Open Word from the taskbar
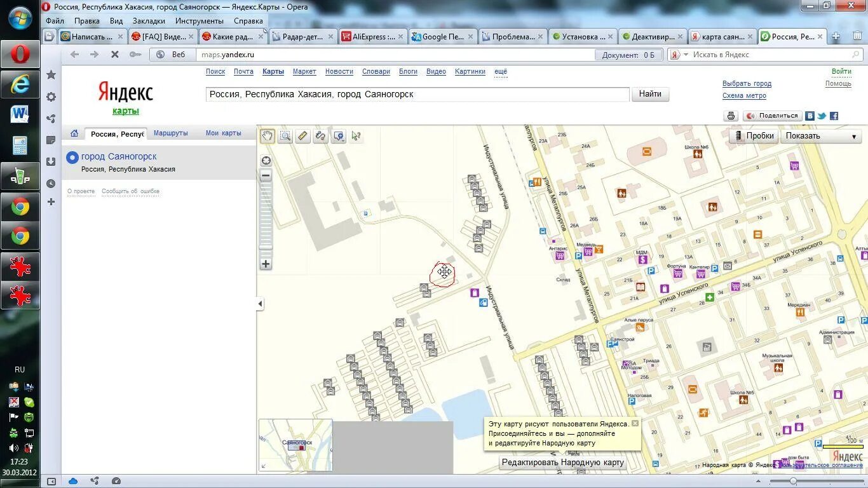Viewport: 868px width, 488px height. click(20, 114)
